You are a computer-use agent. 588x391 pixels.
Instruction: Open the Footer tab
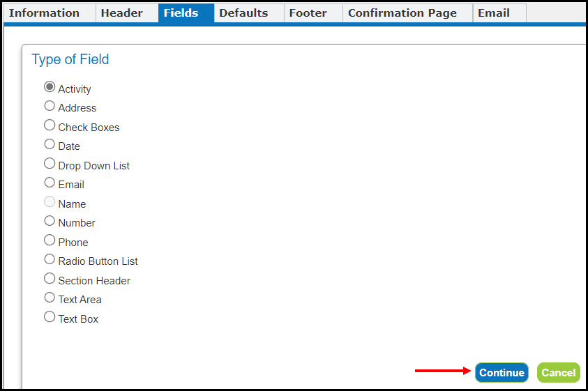(313, 13)
